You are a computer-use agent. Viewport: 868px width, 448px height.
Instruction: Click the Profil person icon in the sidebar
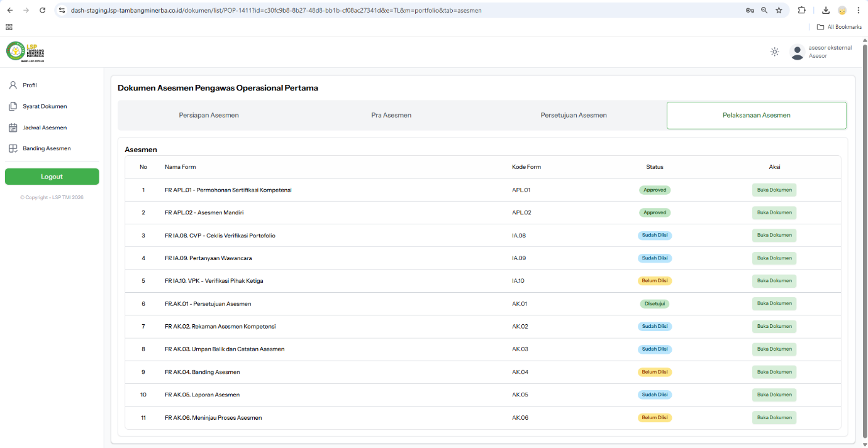tap(13, 85)
